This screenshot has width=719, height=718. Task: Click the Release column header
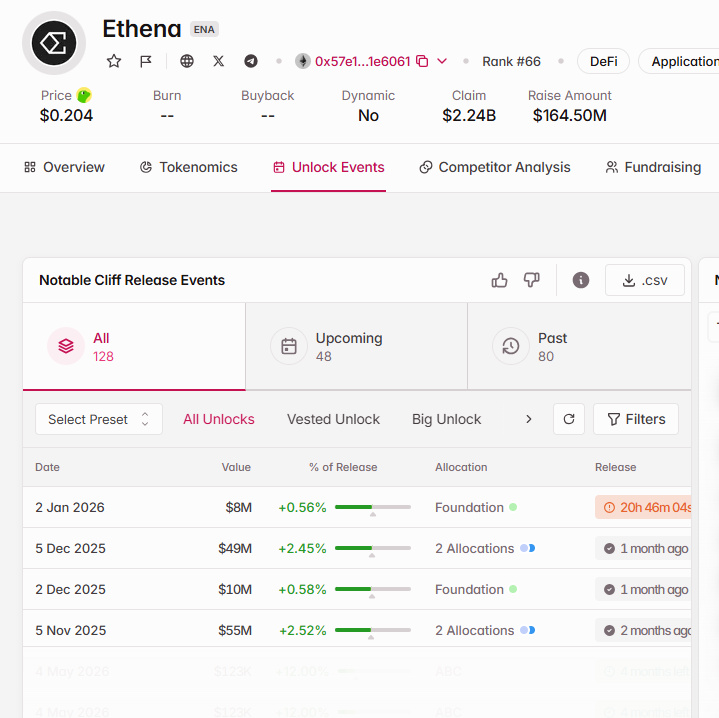[615, 467]
